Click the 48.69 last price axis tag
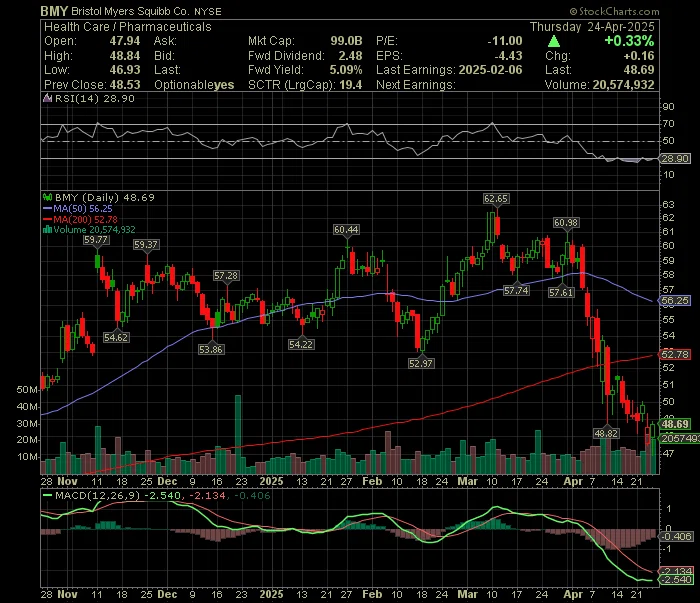Viewport: 700px width, 603px height. 675,424
